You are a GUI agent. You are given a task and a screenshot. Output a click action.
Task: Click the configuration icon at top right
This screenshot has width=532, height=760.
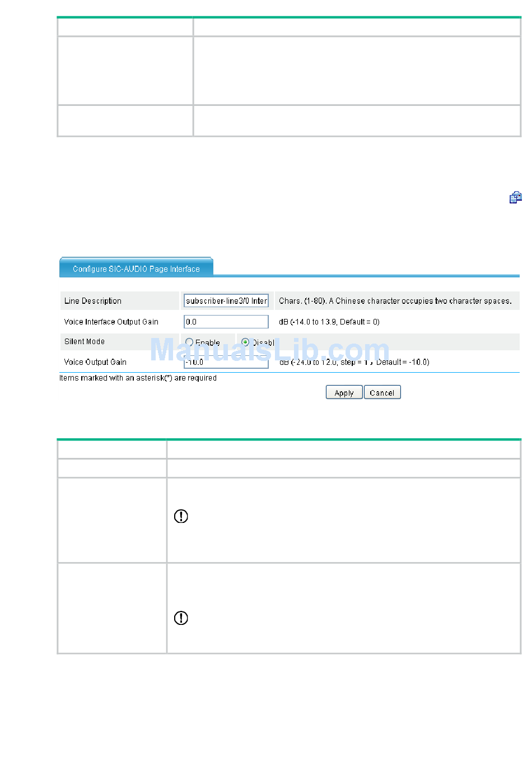tap(515, 197)
